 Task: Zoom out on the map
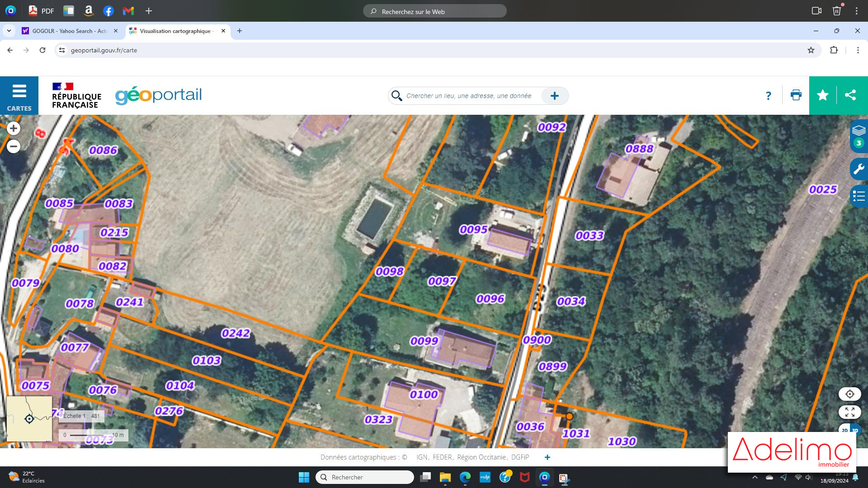(14, 146)
